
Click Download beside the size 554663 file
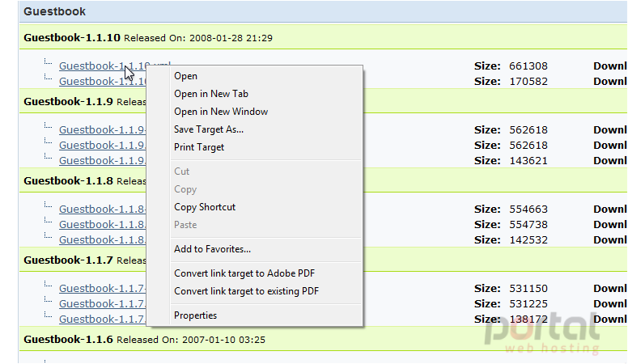click(610, 210)
